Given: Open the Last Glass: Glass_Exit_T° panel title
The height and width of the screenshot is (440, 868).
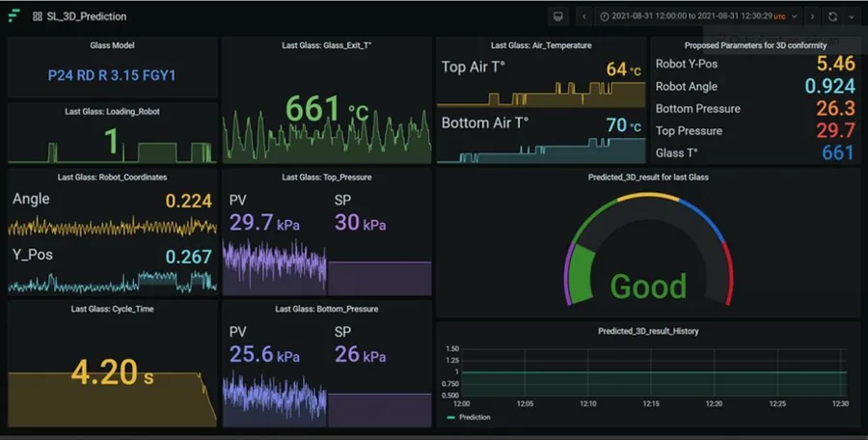Looking at the screenshot, I should pos(327,45).
